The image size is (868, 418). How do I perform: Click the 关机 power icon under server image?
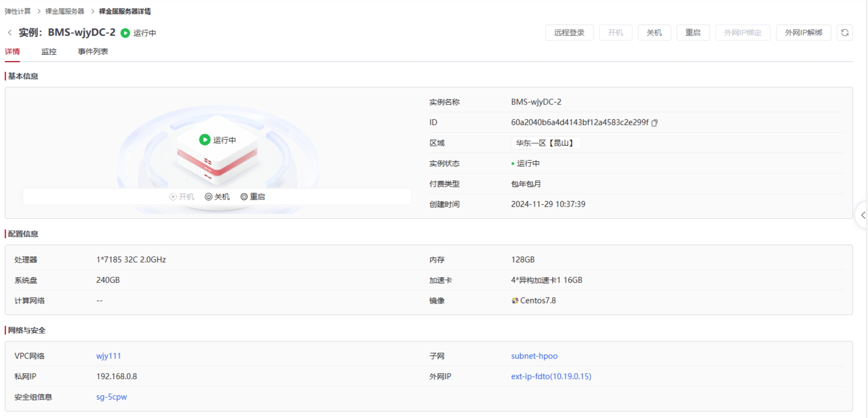pyautogui.click(x=209, y=196)
